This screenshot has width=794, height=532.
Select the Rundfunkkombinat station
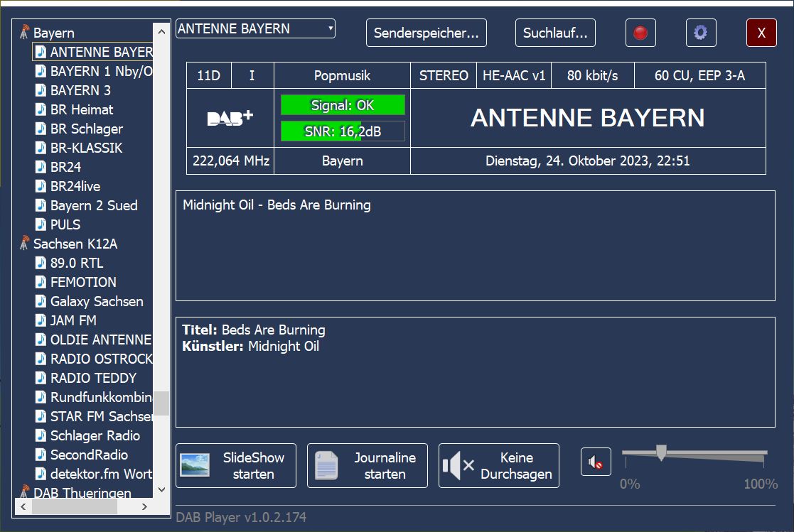101,397
